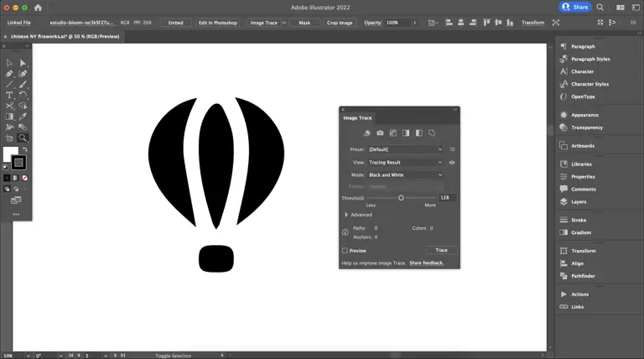The width and height of the screenshot is (644, 359).
Task: Click the Opacity field 100%
Action: (397, 23)
